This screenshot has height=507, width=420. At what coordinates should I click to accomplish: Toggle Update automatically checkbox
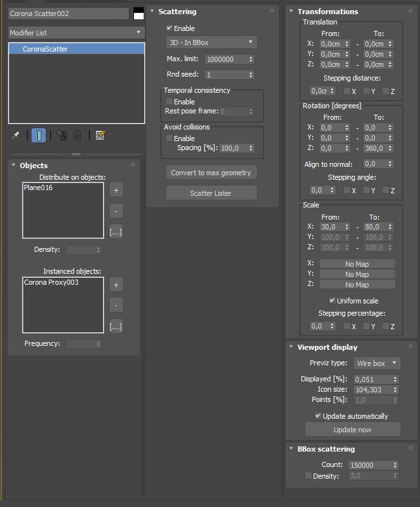click(x=318, y=416)
